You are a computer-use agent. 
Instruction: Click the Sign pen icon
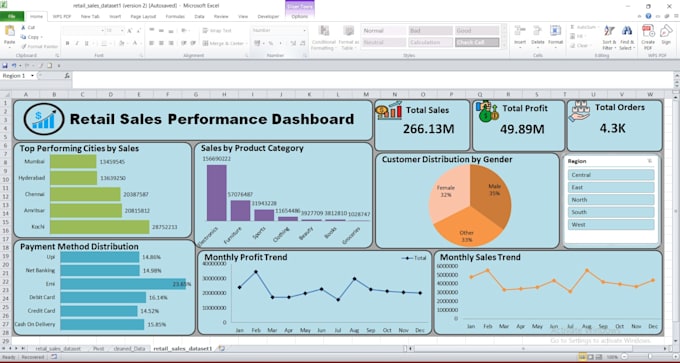point(666,31)
